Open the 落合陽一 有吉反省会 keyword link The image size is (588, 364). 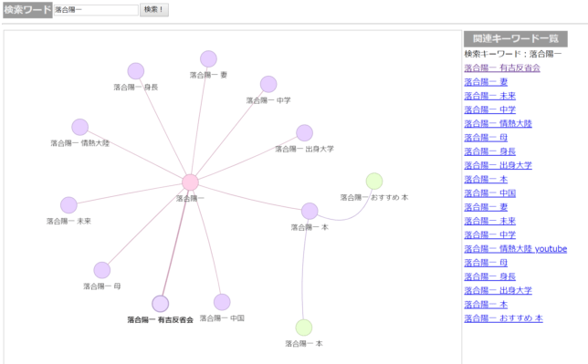502,68
